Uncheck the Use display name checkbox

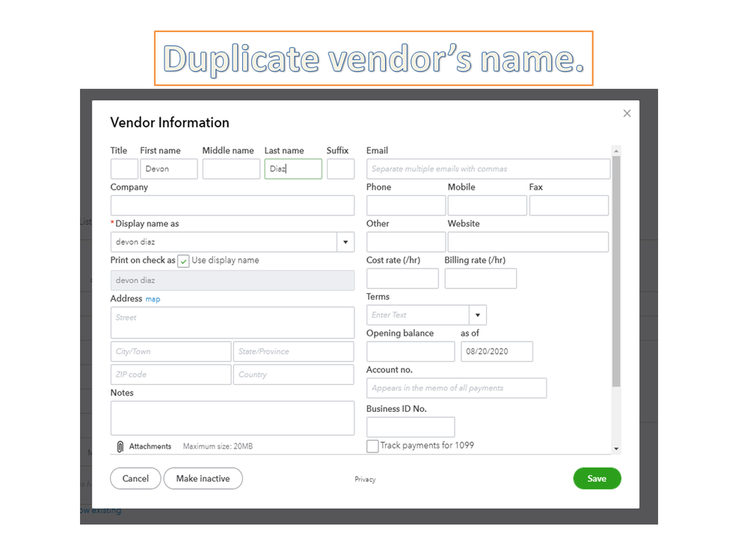[183, 261]
